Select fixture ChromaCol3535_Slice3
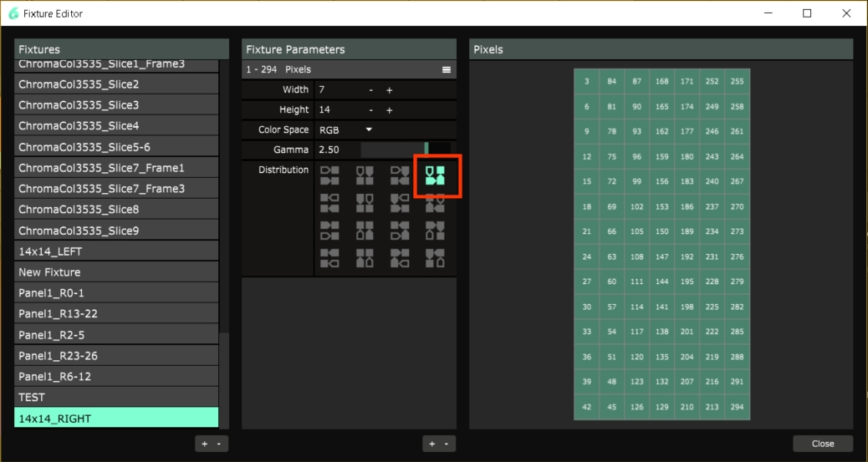This screenshot has width=868, height=462. pyautogui.click(x=116, y=105)
